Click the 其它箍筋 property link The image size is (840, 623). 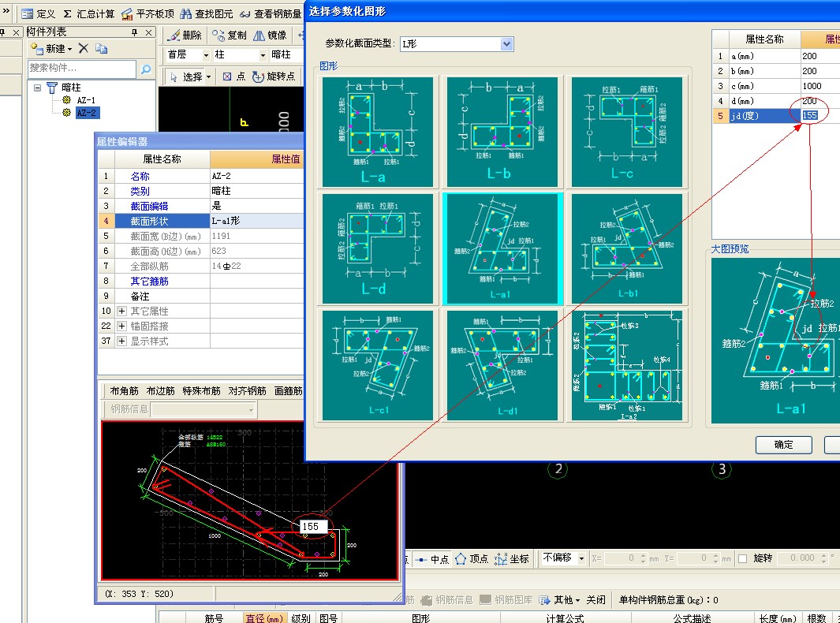(149, 282)
